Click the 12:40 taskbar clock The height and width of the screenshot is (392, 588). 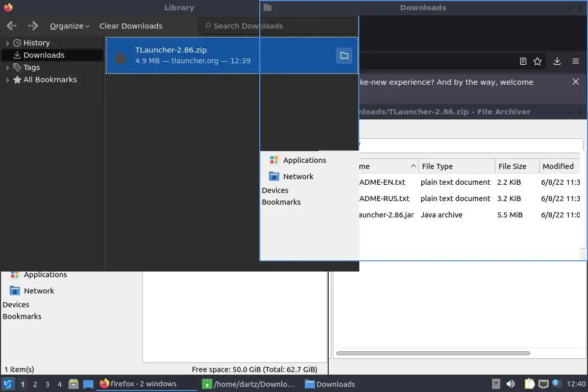(576, 384)
